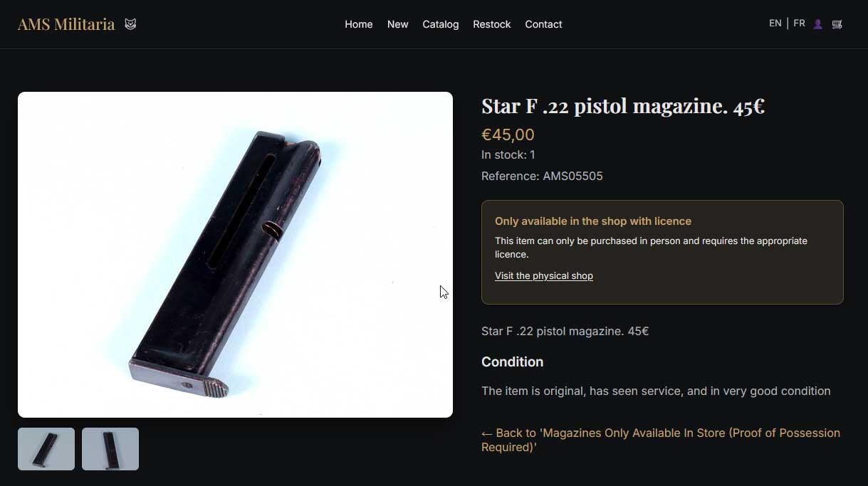Image resolution: width=868 pixels, height=486 pixels.
Task: Go back to Magazines Only Available In Store
Action: coord(661,440)
